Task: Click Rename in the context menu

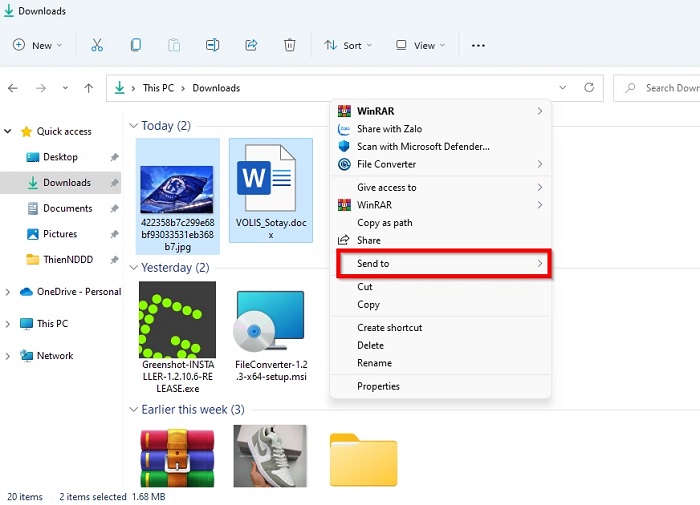Action: pos(441,363)
